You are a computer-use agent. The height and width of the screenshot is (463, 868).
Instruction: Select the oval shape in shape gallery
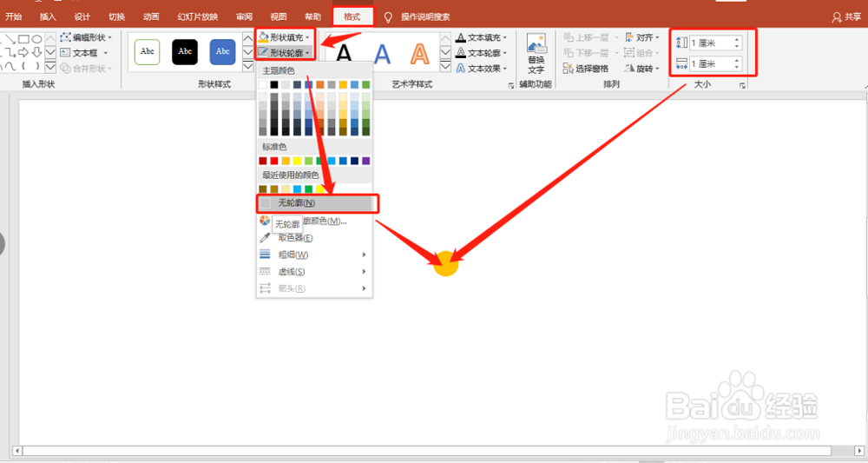pos(36,39)
